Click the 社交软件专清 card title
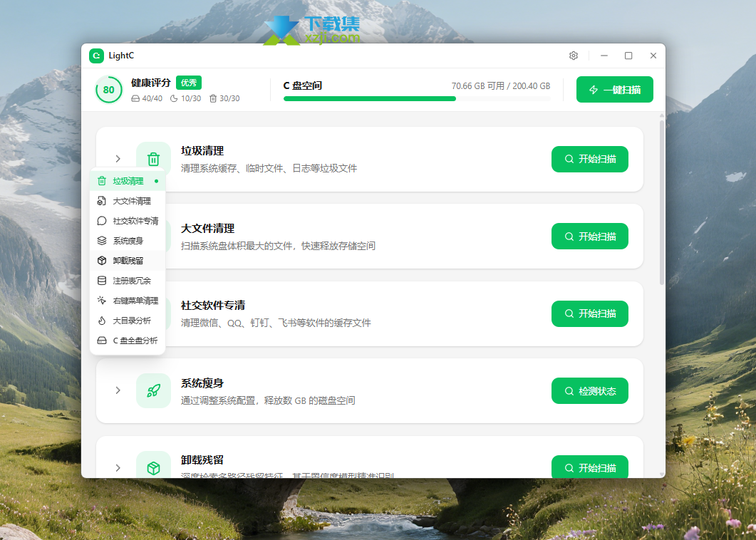The height and width of the screenshot is (540, 756). pyautogui.click(x=213, y=305)
